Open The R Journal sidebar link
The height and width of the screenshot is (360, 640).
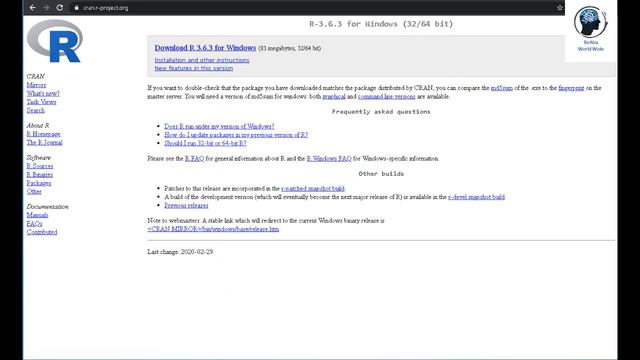point(44,142)
